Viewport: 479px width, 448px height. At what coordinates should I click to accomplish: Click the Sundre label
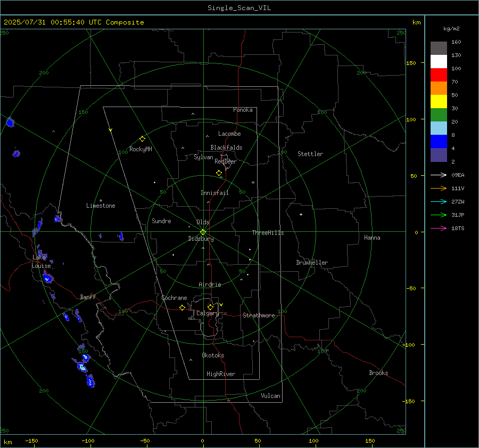(x=161, y=221)
